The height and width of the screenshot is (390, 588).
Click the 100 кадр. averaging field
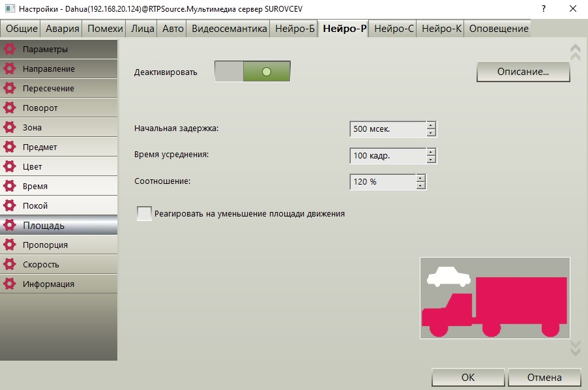click(x=388, y=156)
